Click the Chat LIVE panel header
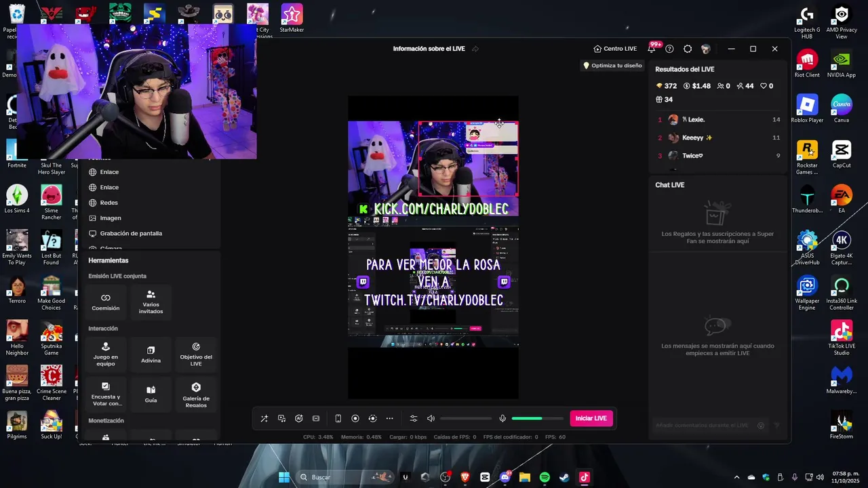Viewport: 868px width, 488px height. coord(670,185)
